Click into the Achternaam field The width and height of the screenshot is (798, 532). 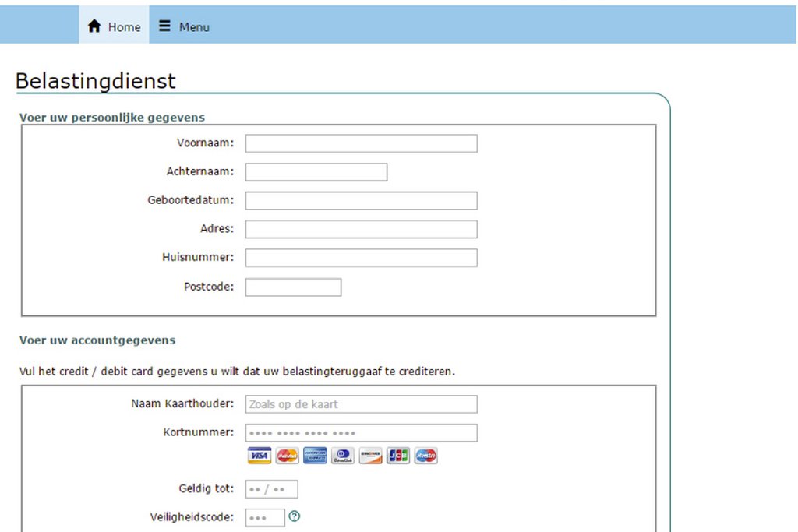(x=316, y=172)
